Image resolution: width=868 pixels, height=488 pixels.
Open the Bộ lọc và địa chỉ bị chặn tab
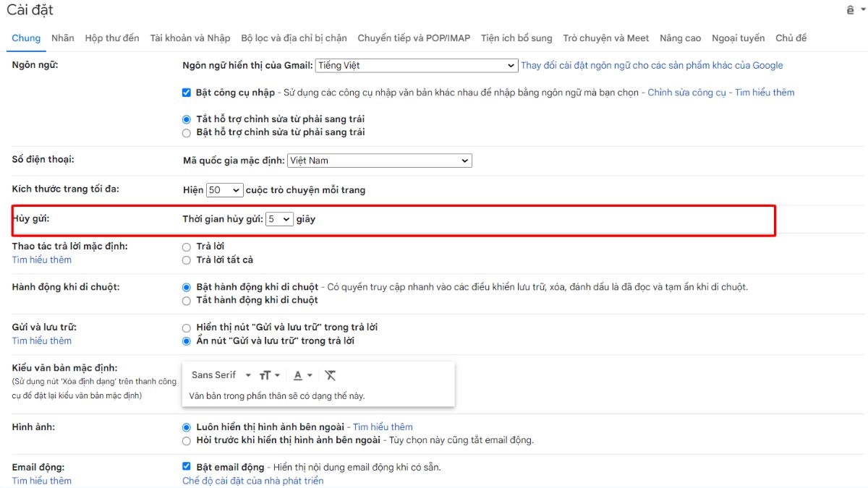(x=294, y=38)
